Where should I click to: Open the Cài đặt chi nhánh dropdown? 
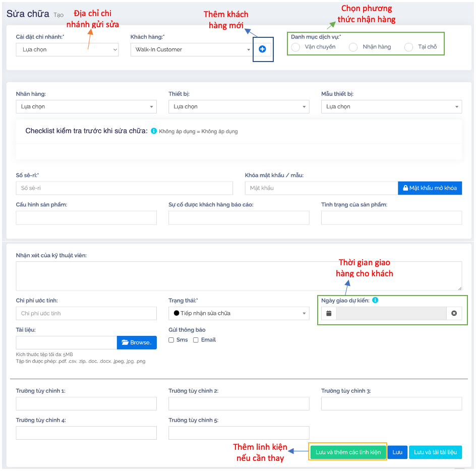click(67, 50)
